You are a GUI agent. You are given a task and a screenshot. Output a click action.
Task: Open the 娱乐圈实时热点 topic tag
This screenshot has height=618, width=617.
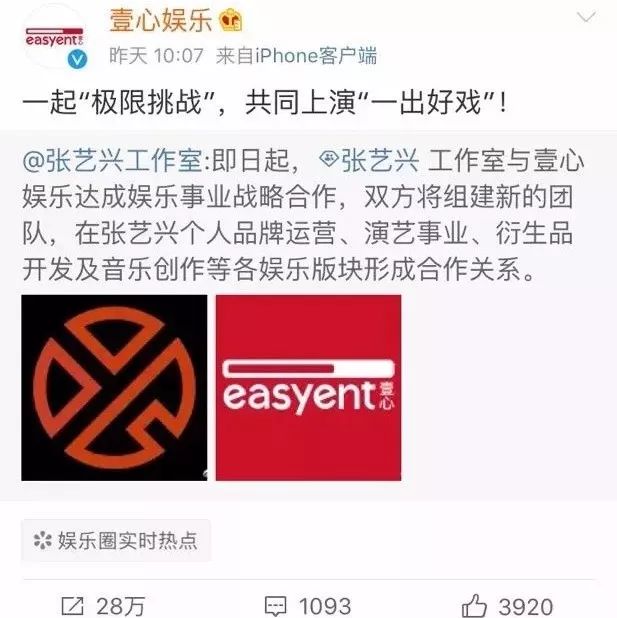point(116,540)
